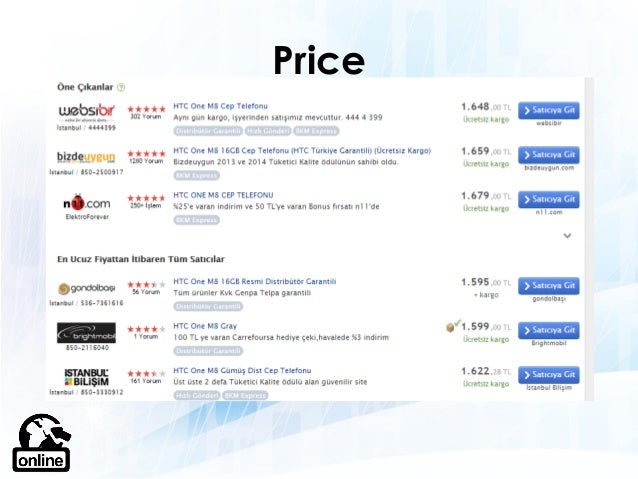Click 'websibir' label under first button

pos(549,123)
